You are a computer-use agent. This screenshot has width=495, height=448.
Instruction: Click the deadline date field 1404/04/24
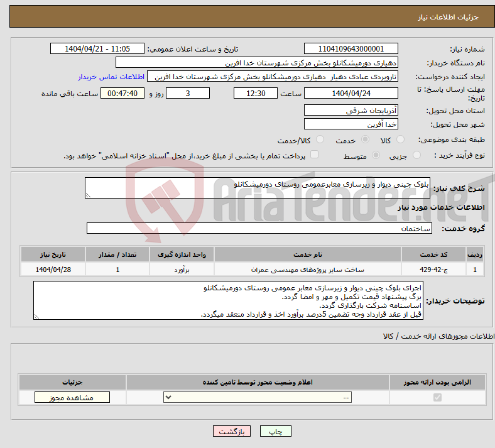click(x=351, y=93)
